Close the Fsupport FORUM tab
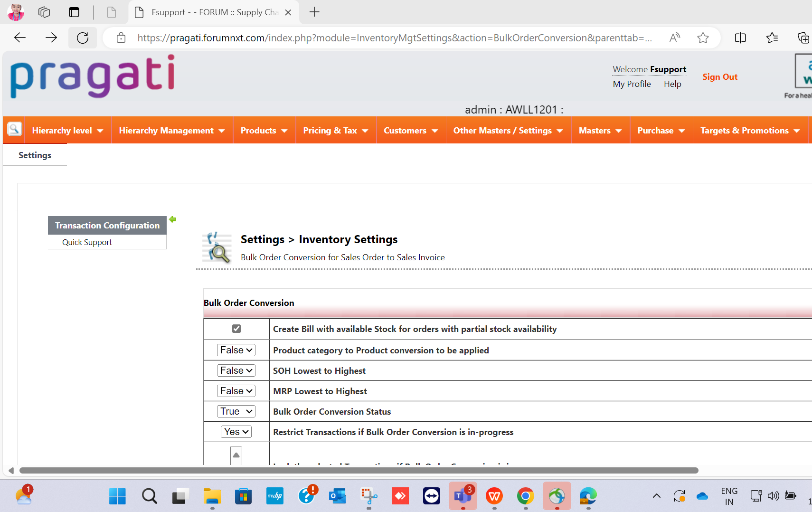Image resolution: width=812 pixels, height=512 pixels. click(x=288, y=12)
